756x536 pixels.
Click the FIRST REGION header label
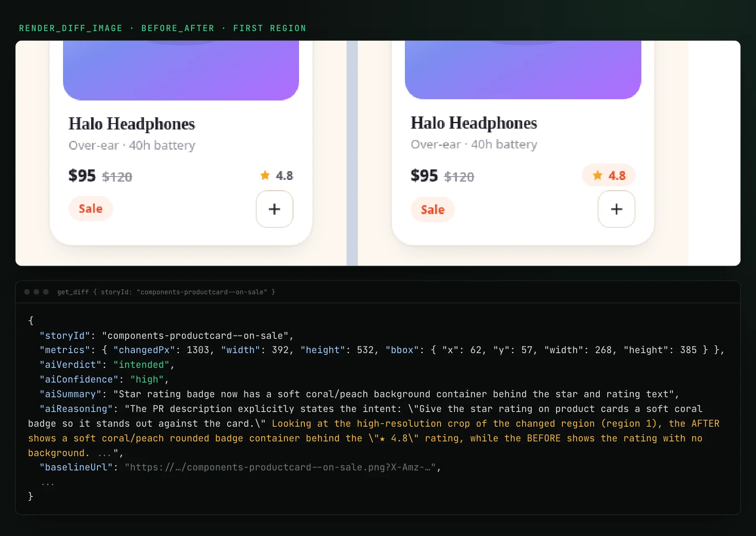pyautogui.click(x=270, y=28)
